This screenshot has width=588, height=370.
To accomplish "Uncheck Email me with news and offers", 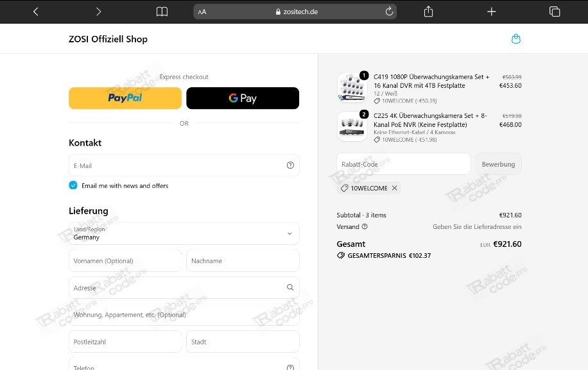I will [x=73, y=185].
